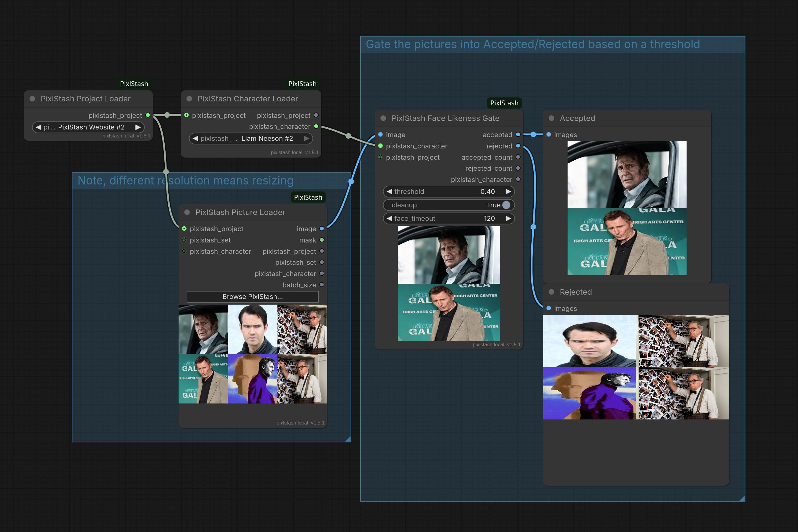Select previous project in Project Loader
Viewport: 798px width, 532px height.
pos(38,127)
